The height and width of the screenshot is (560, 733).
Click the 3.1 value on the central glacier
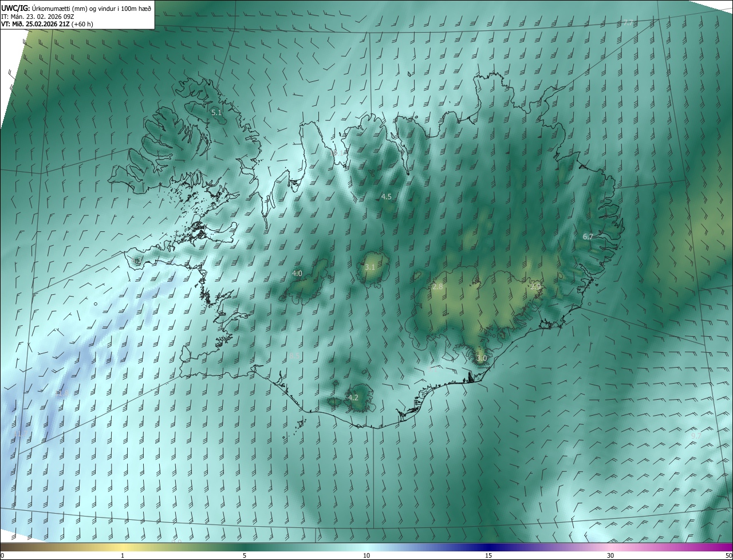(x=370, y=267)
